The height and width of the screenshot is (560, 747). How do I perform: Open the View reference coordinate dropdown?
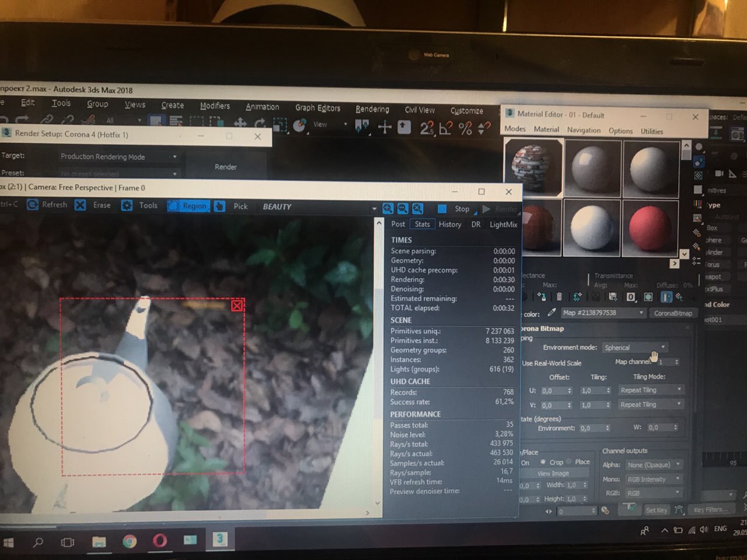coord(330,124)
